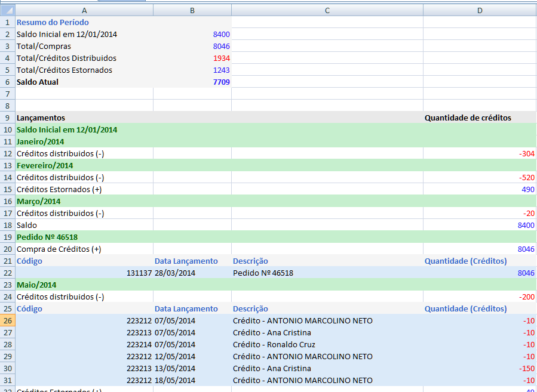
Task: Click the Saldo Atual value 7709
Action: (x=221, y=82)
